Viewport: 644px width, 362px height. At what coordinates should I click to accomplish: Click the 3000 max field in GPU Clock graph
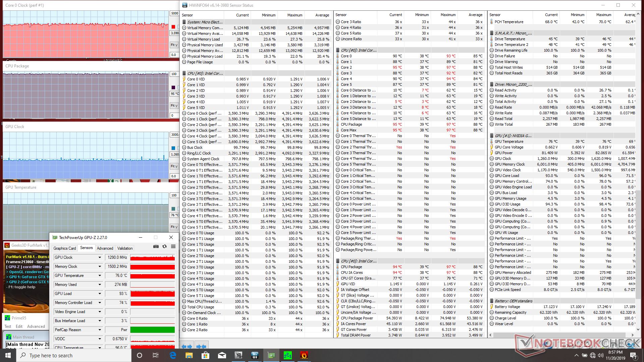click(174, 135)
